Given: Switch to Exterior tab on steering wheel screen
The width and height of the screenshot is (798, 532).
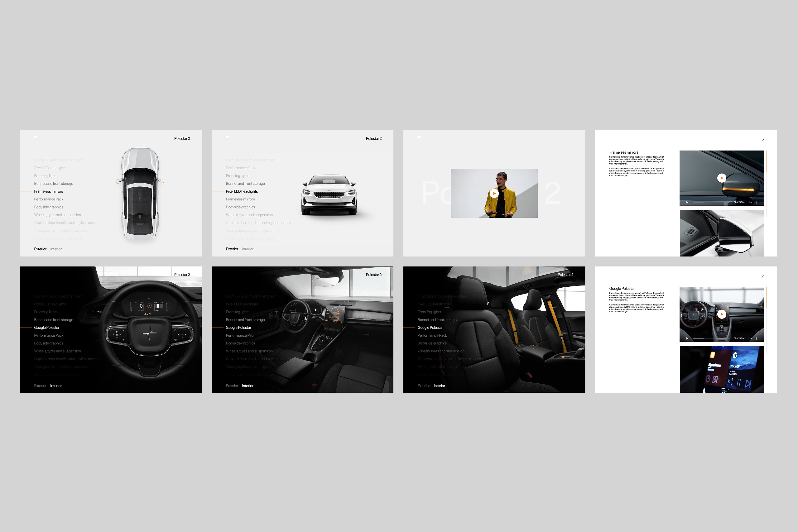Looking at the screenshot, I should point(40,386).
